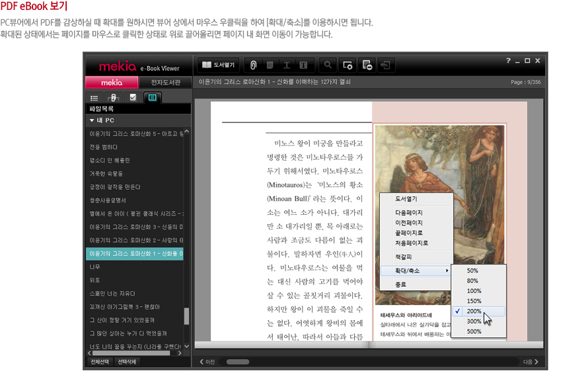Click the page position slider handle
The height and width of the screenshot is (373, 588).
pyautogui.click(x=238, y=362)
